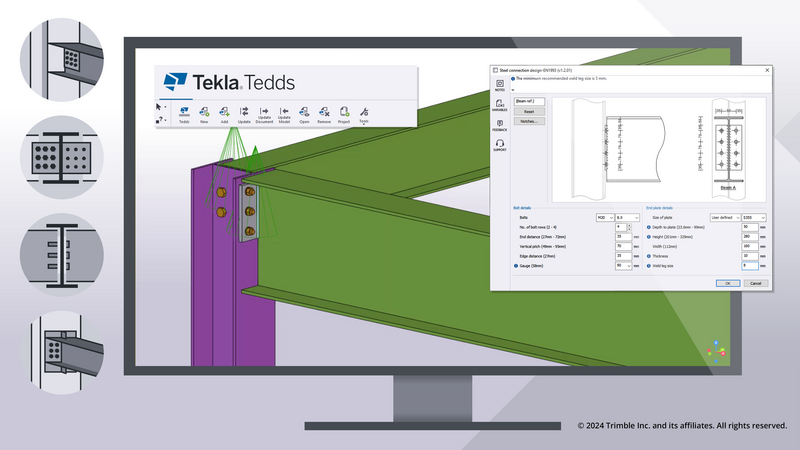The image size is (800, 450).
Task: Open the User defined plate size dropdown
Action: 725,217
